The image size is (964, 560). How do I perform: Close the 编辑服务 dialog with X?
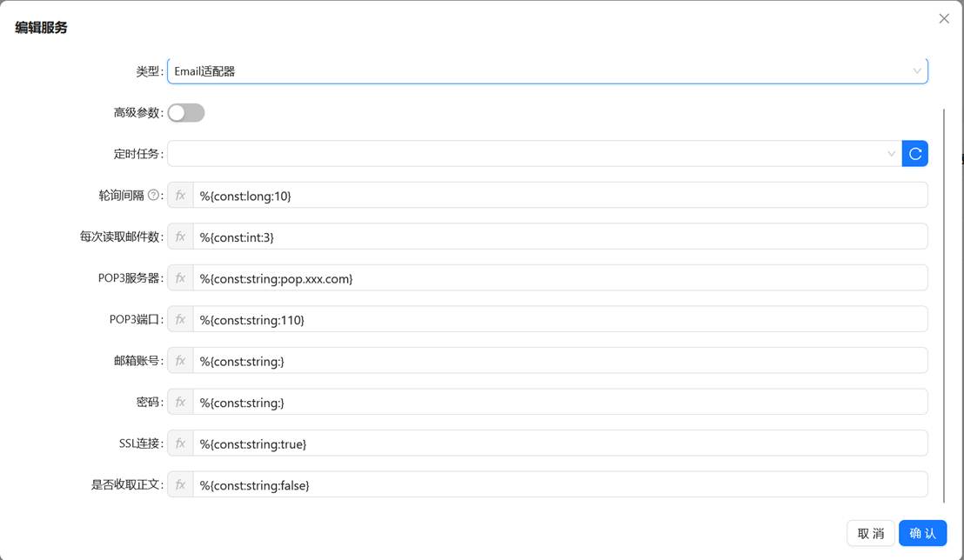944,18
